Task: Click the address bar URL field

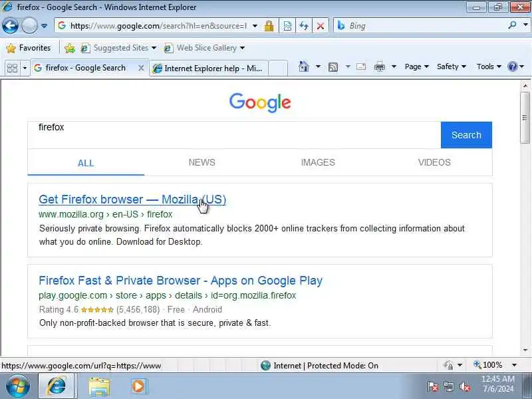Action: 158,26
